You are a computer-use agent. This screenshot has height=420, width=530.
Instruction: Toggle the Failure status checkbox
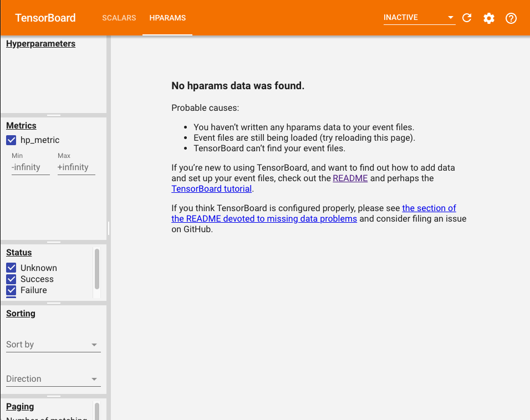pyautogui.click(x=11, y=290)
